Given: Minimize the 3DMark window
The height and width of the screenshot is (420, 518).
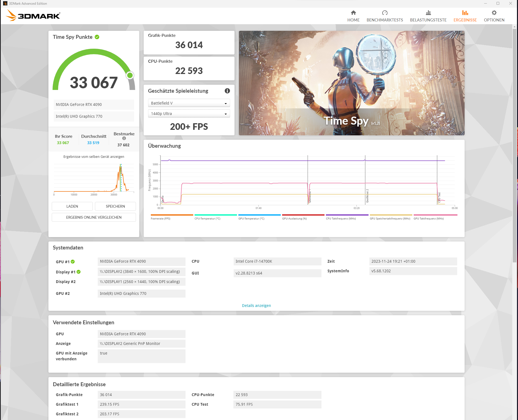Looking at the screenshot, I should 486,3.
